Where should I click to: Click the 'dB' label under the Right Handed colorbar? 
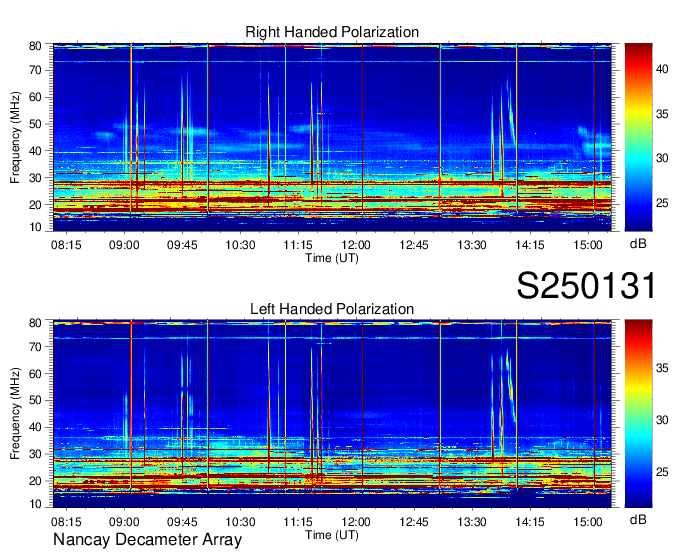(x=638, y=244)
